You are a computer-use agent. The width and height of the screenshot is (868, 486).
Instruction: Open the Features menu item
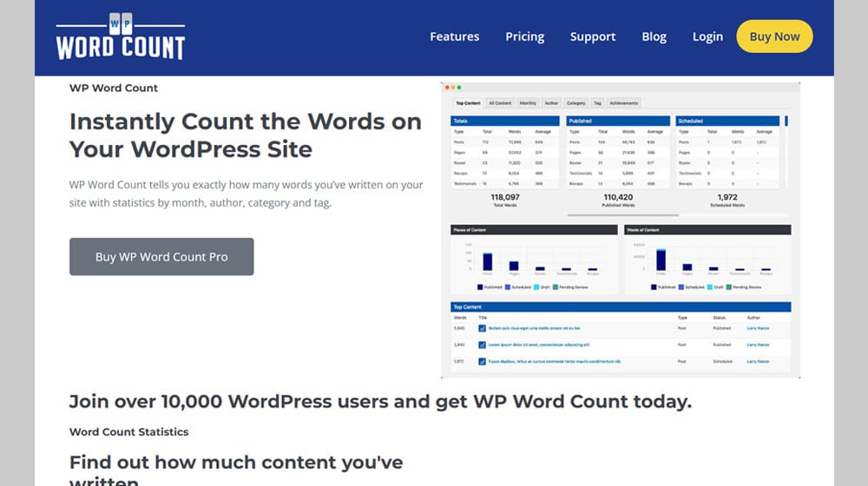(x=454, y=36)
